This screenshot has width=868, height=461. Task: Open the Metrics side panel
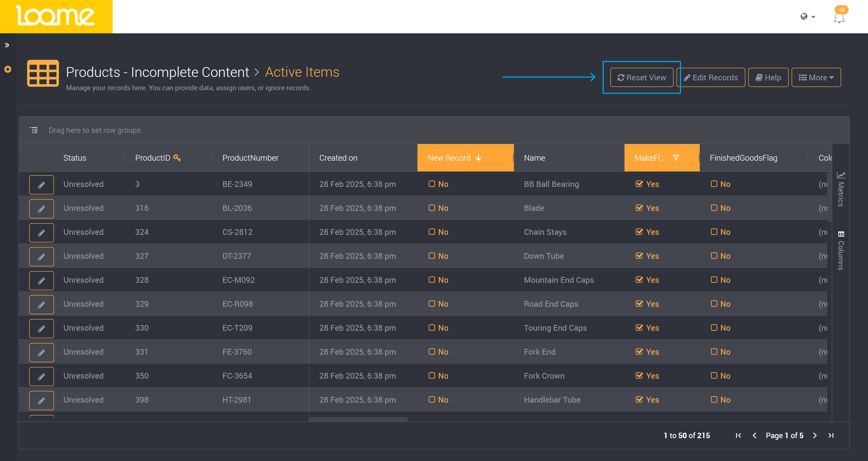841,189
